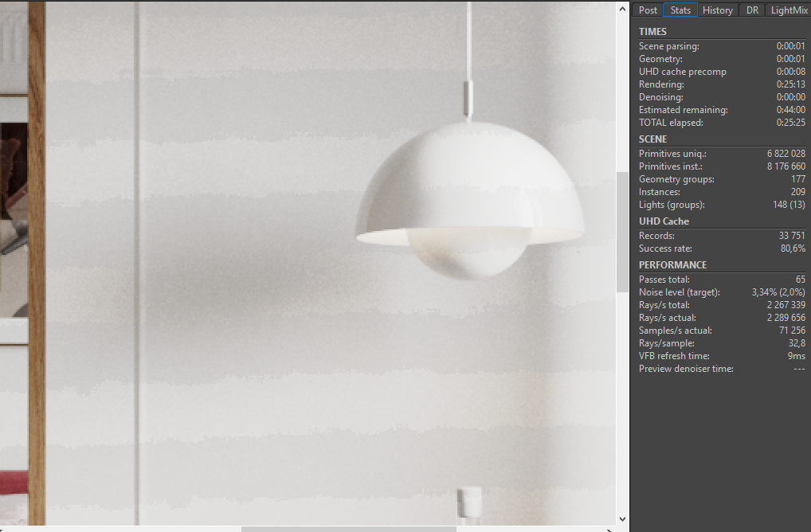811x532 pixels.
Task: Click the Noise level value 3,34% (2,0%)
Action: point(778,292)
